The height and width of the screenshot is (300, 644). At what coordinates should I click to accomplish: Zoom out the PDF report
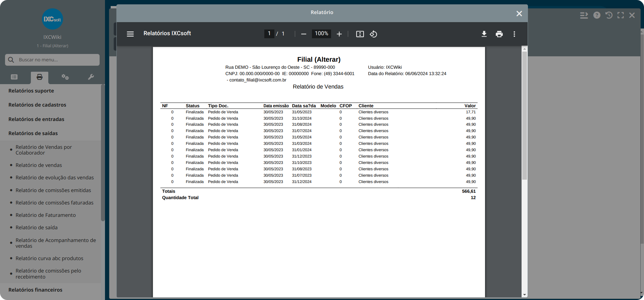point(304,34)
